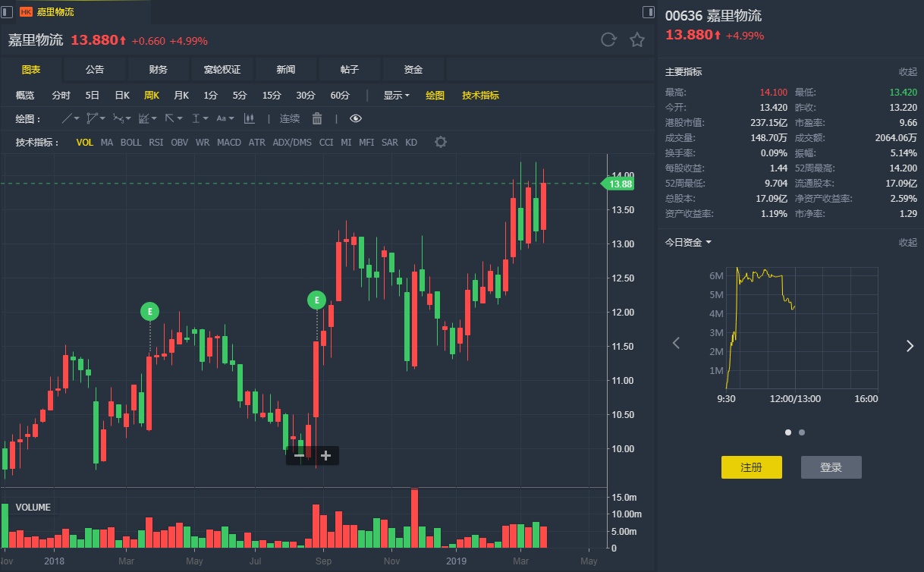Switch chart to 60分 interval
The width and height of the screenshot is (924, 572).
click(340, 95)
